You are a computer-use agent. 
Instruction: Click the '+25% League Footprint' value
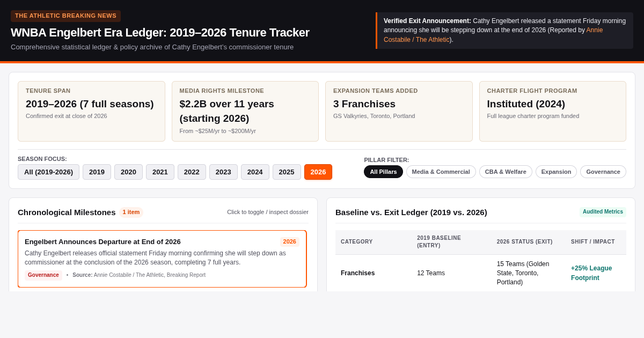(591, 273)
